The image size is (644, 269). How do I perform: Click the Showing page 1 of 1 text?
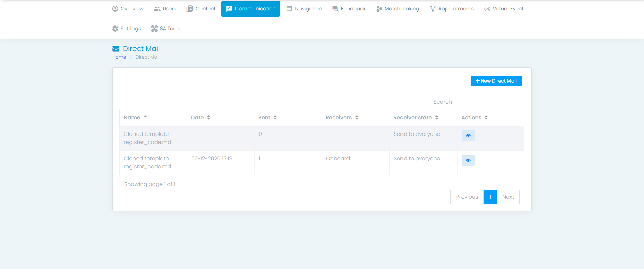click(x=150, y=184)
